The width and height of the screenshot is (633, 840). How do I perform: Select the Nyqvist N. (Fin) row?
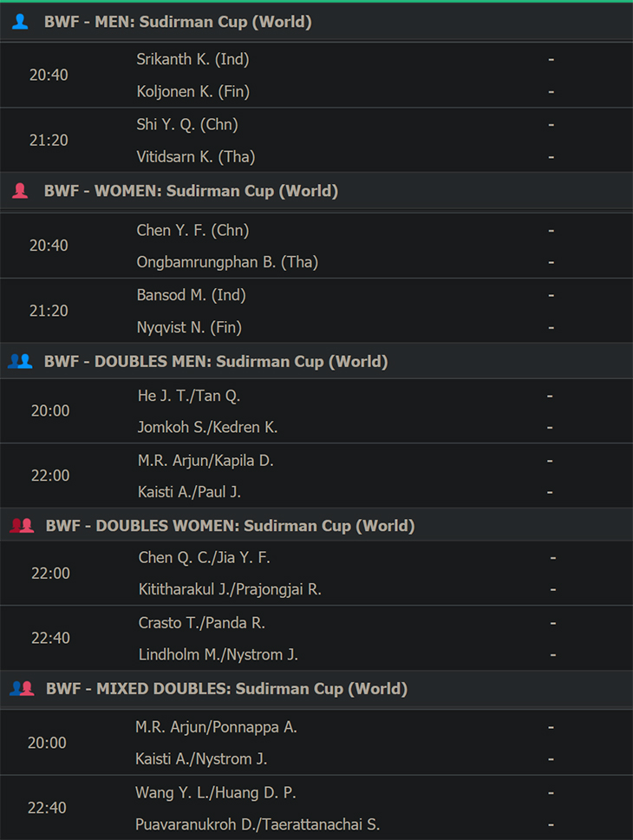coord(189,327)
